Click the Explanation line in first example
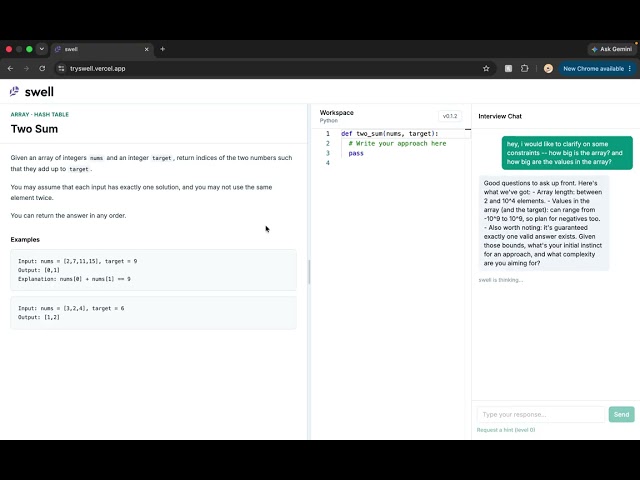640x480 pixels. click(74, 279)
